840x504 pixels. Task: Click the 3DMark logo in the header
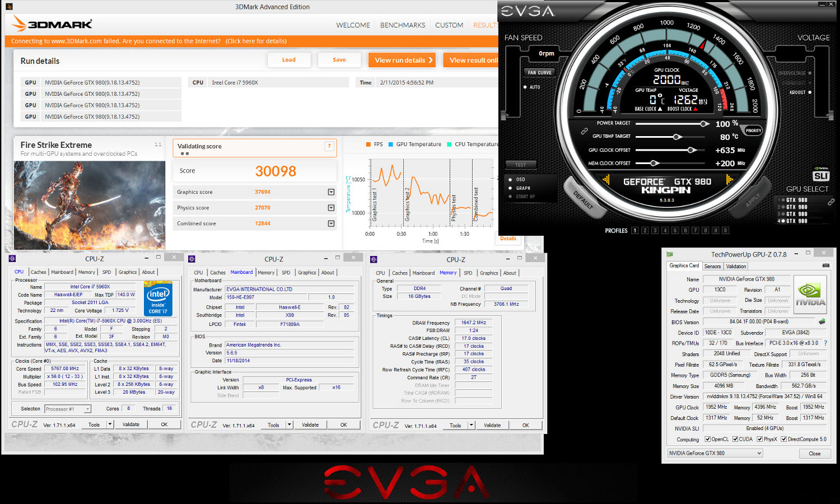pos(52,24)
